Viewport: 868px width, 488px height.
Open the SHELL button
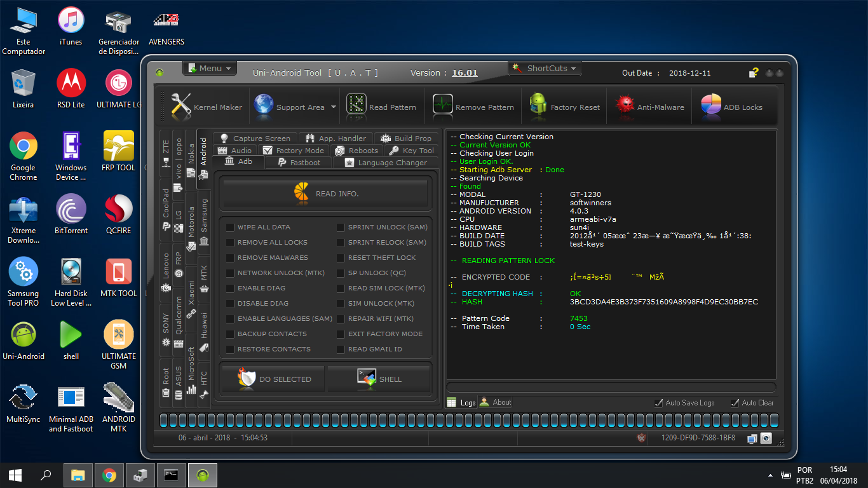click(x=379, y=379)
